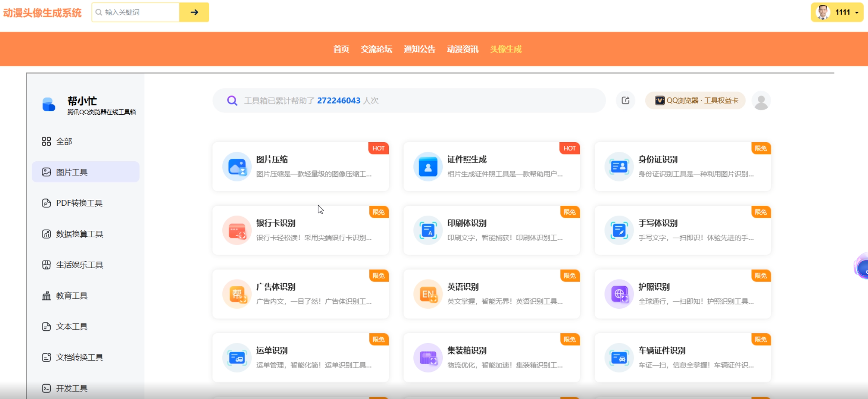Viewport: 868px width, 399px height.
Task: Click the gray user avatar icon
Action: point(761,101)
